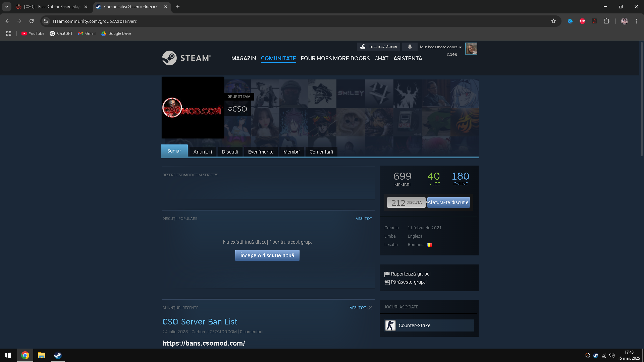Switch to the Membri tab

pos(291,152)
